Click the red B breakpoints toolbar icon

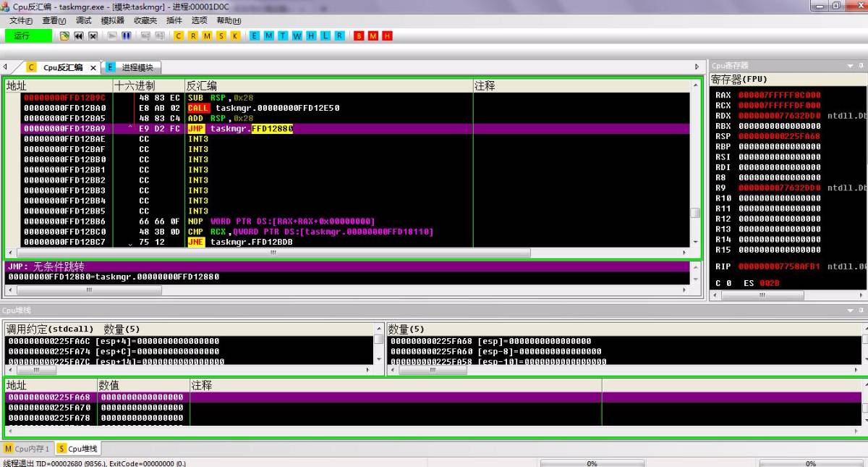click(359, 35)
